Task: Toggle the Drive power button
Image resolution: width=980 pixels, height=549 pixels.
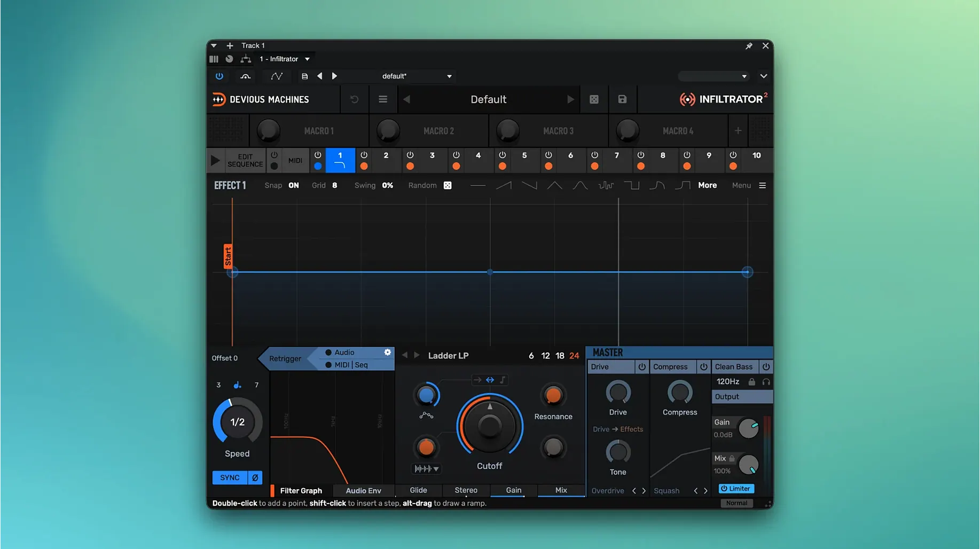Action: coord(642,367)
